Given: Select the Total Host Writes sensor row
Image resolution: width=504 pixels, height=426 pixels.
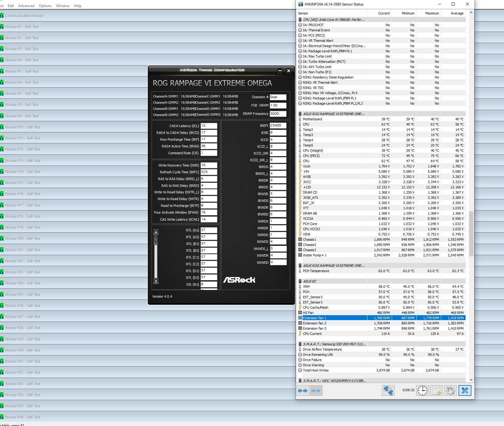Looking at the screenshot, I should (381, 370).
